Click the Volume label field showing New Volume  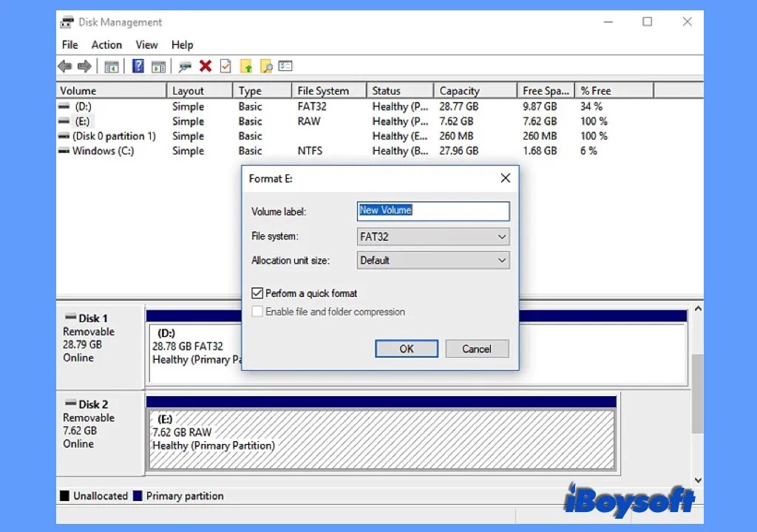coord(432,211)
